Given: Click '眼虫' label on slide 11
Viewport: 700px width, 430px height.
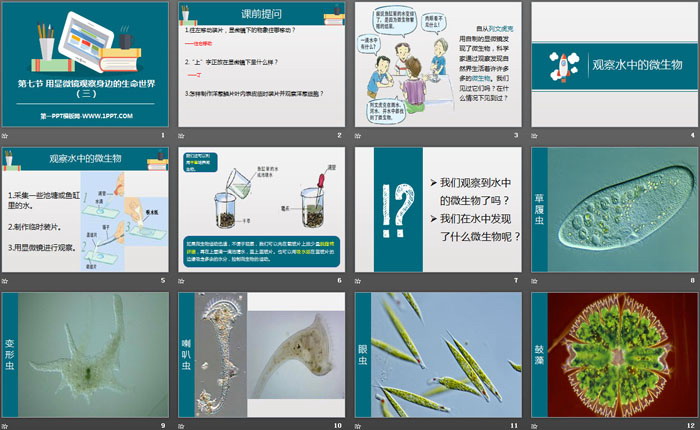Looking at the screenshot, I should pyautogui.click(x=362, y=355).
